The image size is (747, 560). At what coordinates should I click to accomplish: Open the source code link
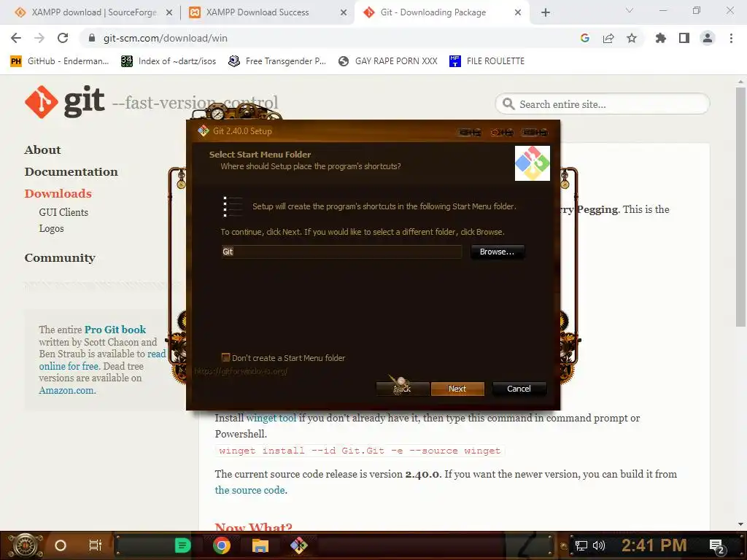tap(251, 490)
